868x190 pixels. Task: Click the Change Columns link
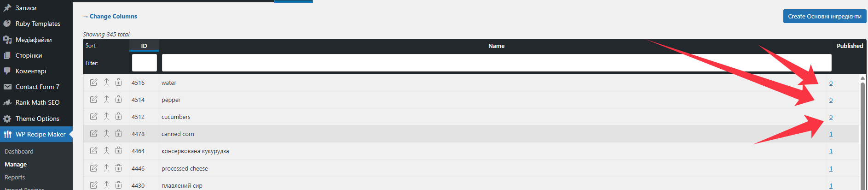[110, 16]
